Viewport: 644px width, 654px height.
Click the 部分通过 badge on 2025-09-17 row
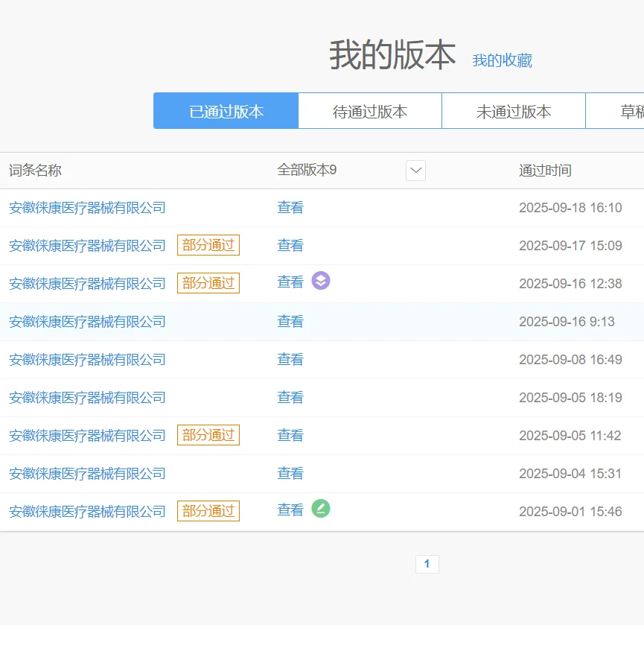[208, 244]
